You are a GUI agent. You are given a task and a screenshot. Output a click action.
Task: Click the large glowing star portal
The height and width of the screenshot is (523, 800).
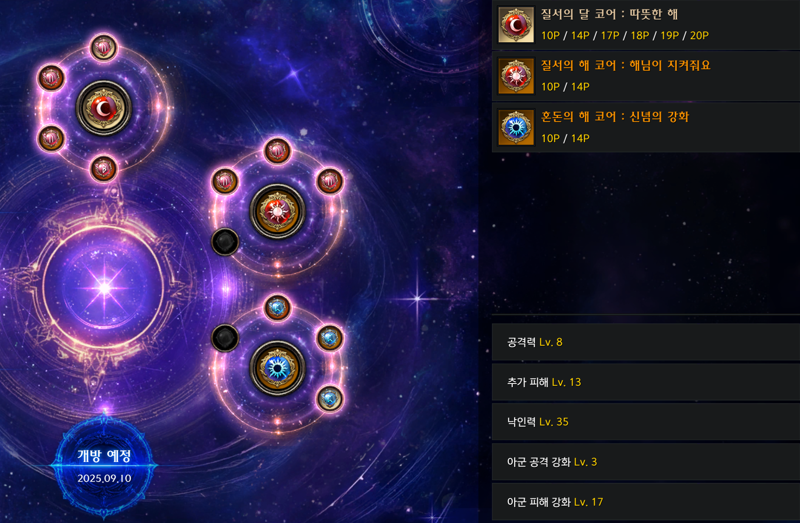(104, 287)
